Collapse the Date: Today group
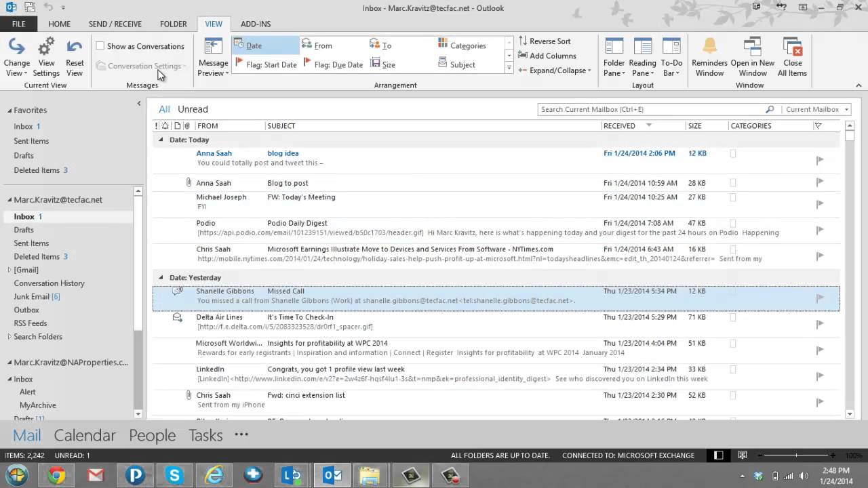The width and height of the screenshot is (868, 488). click(161, 140)
